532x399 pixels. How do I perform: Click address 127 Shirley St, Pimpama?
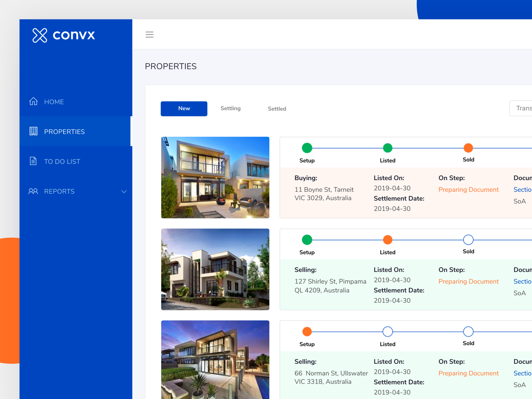coord(330,286)
